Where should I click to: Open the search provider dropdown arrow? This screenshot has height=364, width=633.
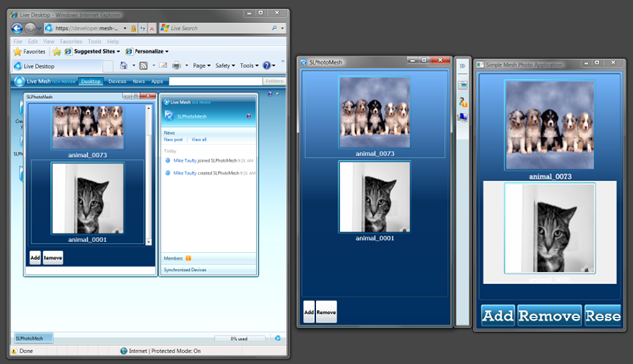click(x=282, y=28)
